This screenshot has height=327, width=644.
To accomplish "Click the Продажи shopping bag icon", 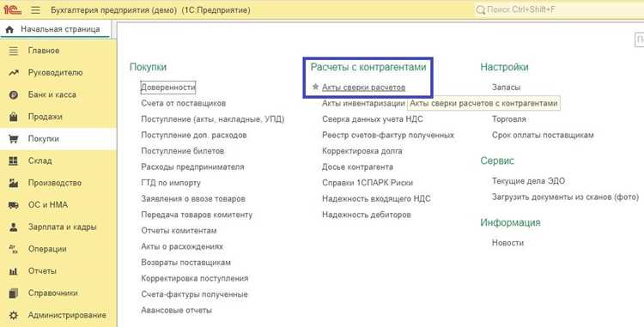I will [14, 117].
